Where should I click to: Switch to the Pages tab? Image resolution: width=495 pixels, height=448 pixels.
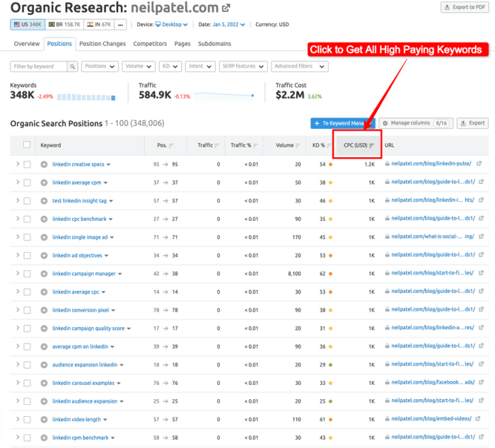(x=182, y=44)
